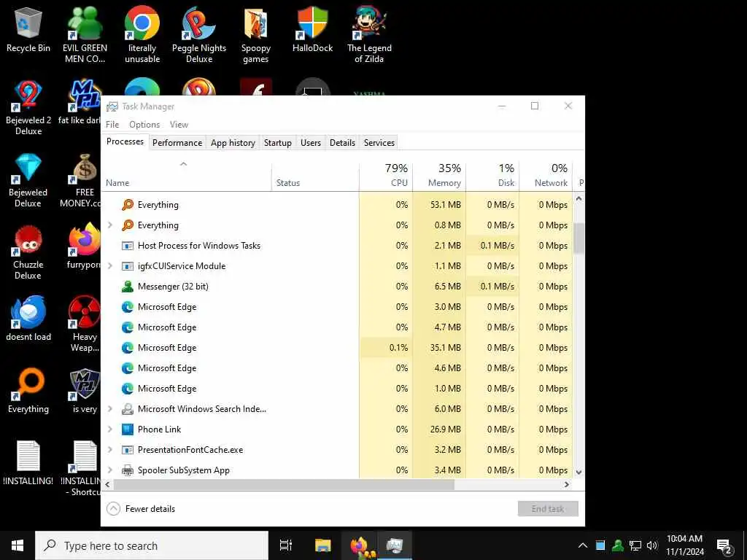Open the Spoopy games folder
Image resolution: width=747 pixels, height=560 pixels.
(256, 34)
